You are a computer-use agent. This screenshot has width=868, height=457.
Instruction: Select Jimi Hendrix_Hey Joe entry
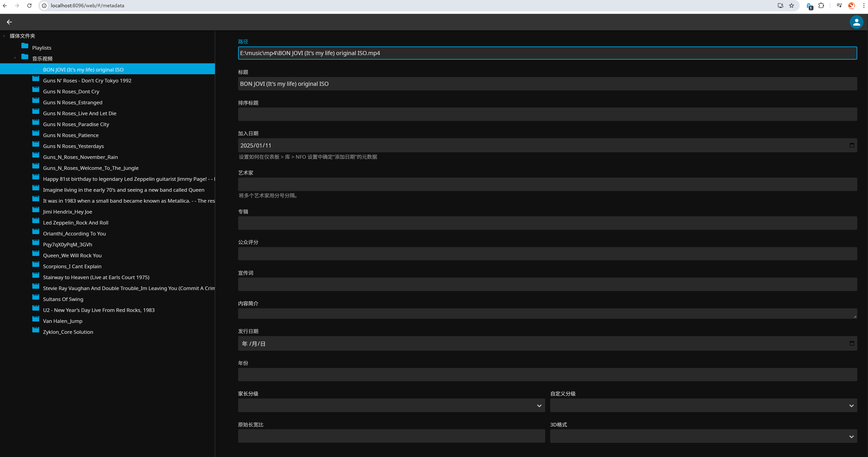pyautogui.click(x=67, y=212)
